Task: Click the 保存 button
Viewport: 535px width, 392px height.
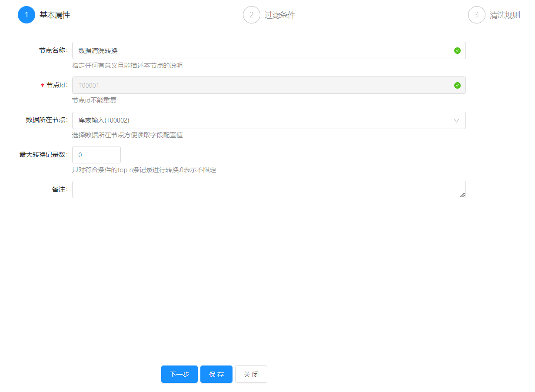Action: (x=216, y=374)
